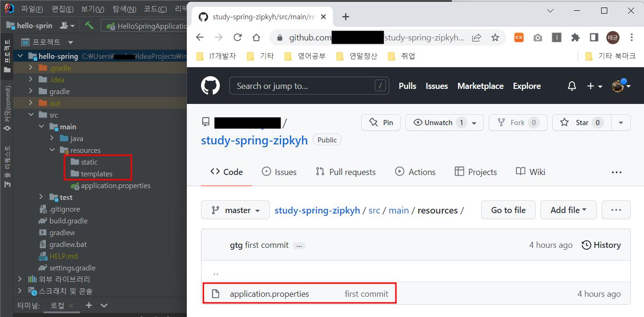This screenshot has width=644, height=317.
Task: Open Chrome profile avatar 태균
Action: 613,37
